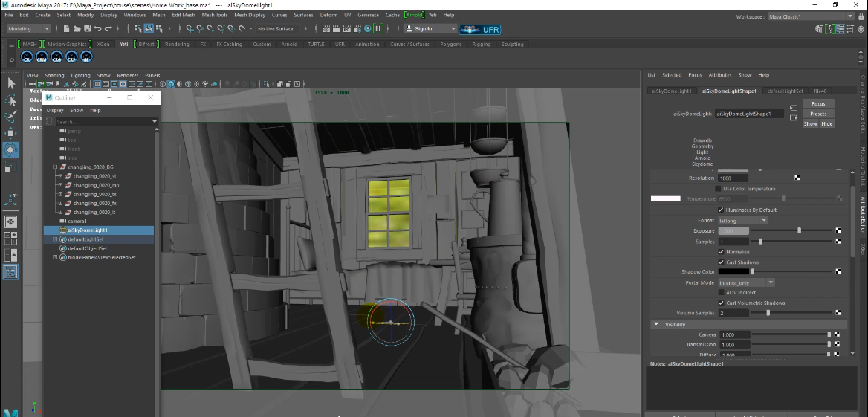Click the Presets button
This screenshot has height=417, width=868.
(x=818, y=114)
